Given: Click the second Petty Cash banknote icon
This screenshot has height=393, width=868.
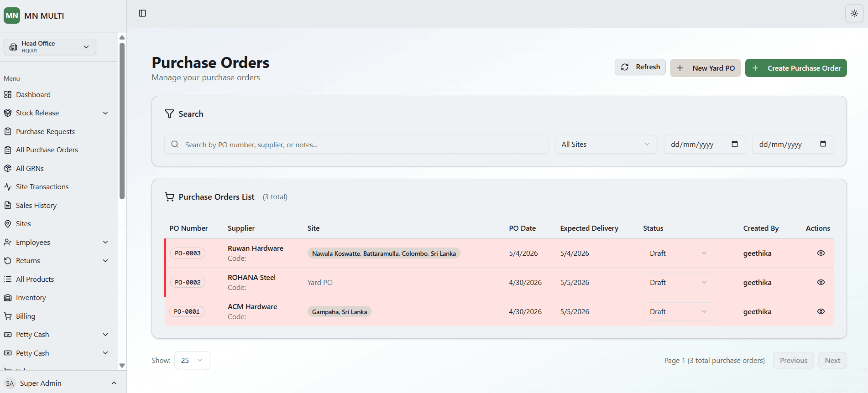Looking at the screenshot, I should 8,353.
